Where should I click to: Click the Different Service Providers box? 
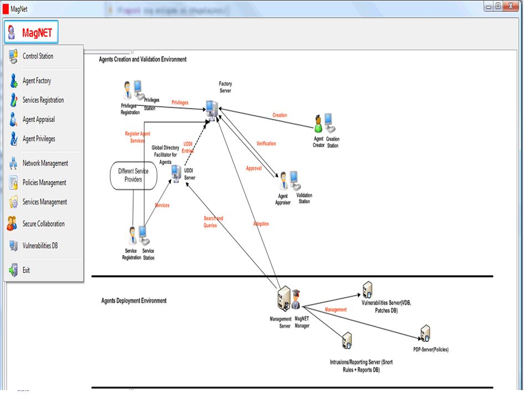click(x=134, y=176)
